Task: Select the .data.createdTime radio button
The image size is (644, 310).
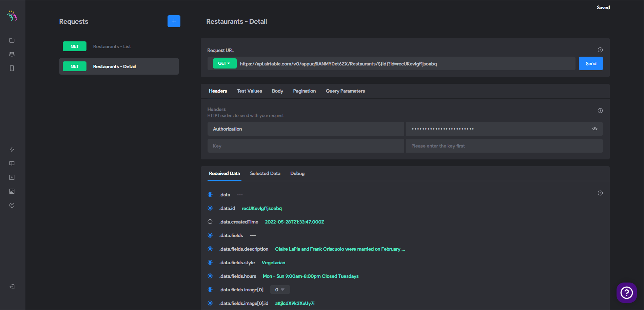Action: [210, 222]
